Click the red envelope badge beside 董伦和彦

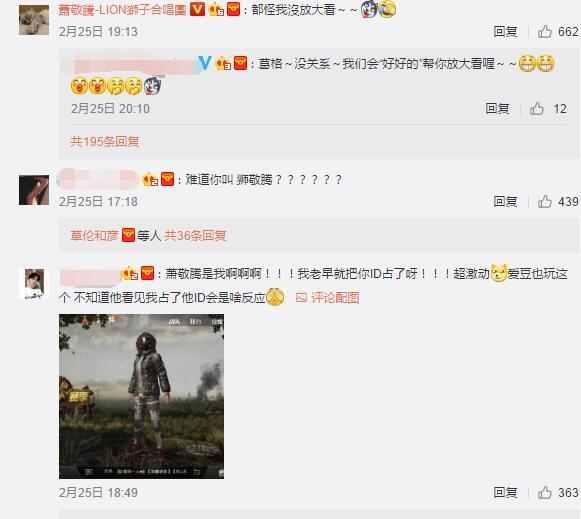(x=128, y=235)
